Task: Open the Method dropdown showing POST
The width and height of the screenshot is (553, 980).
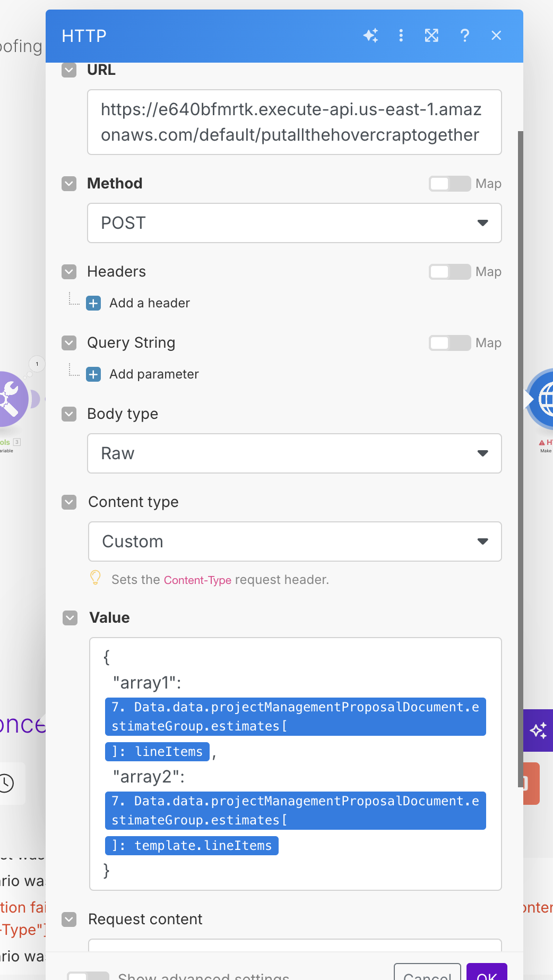Action: tap(294, 223)
